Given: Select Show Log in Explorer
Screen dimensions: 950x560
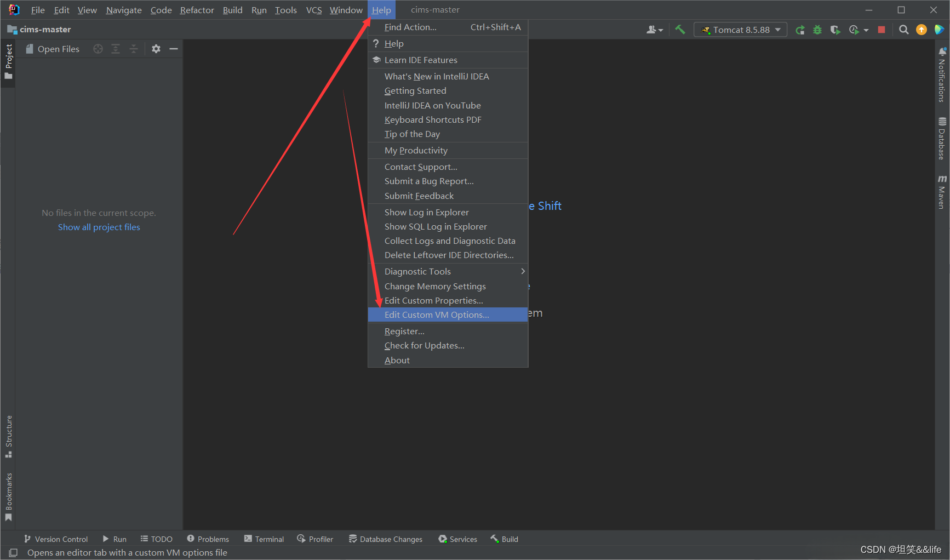Looking at the screenshot, I should (448, 212).
